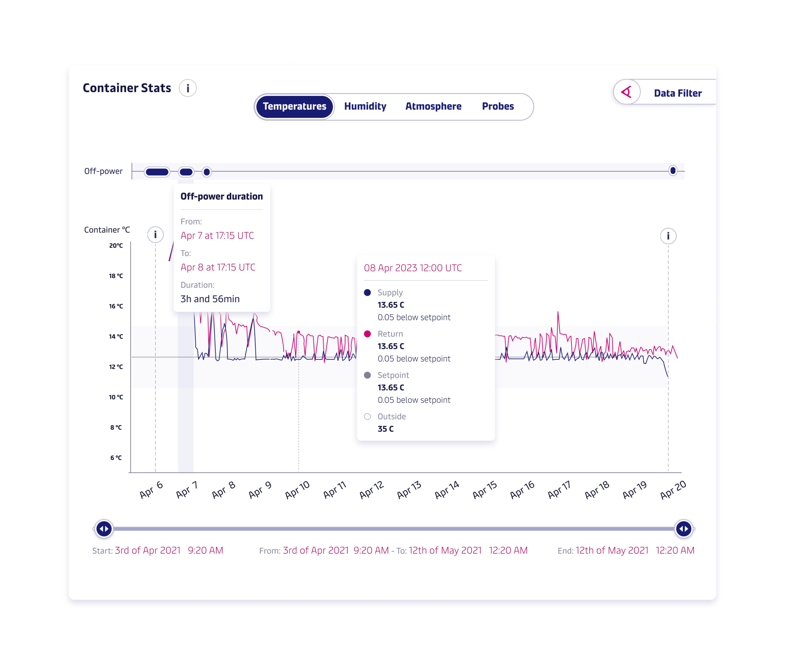Click the right chart info marker icon
This screenshot has height=672, width=785.
[668, 236]
